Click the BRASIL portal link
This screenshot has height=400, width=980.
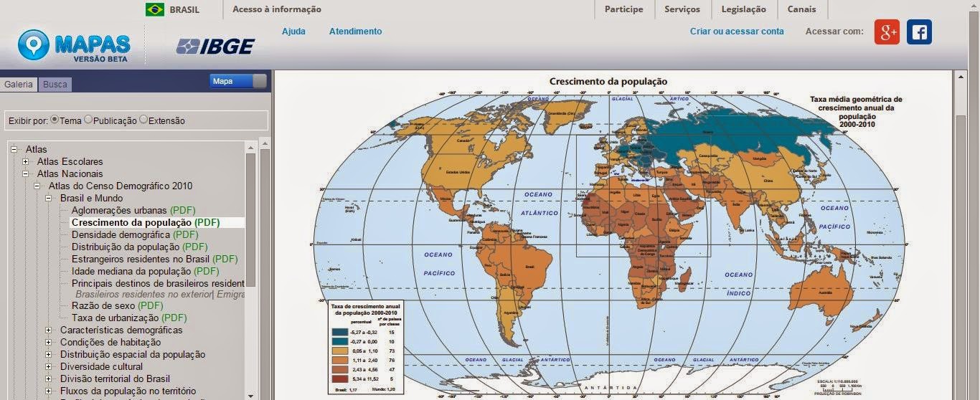pos(184,9)
